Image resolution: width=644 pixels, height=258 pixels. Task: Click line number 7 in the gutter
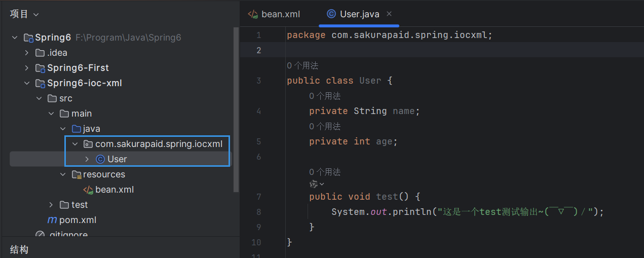pos(259,197)
